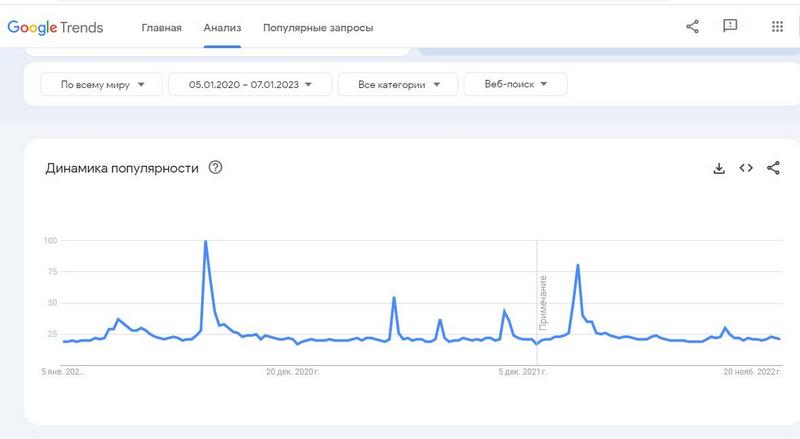Open the feedback icon in header
The width and height of the screenshot is (800, 439).
pos(730,27)
